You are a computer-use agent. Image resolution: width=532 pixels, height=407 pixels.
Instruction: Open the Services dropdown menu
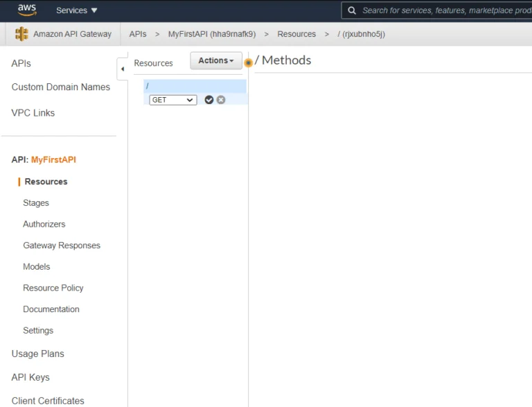click(77, 10)
